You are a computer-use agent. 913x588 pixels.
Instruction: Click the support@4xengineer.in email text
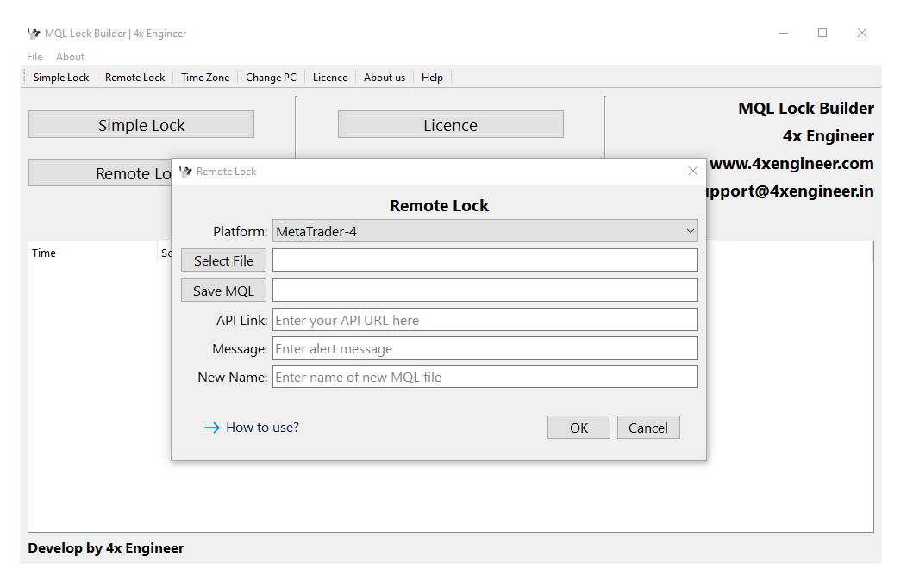(790, 191)
